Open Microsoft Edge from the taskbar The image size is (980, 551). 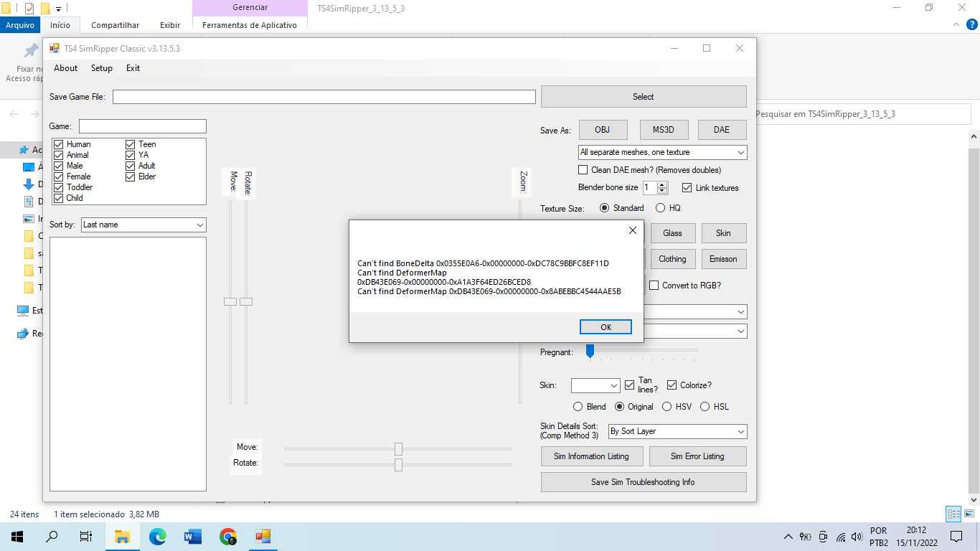[157, 536]
